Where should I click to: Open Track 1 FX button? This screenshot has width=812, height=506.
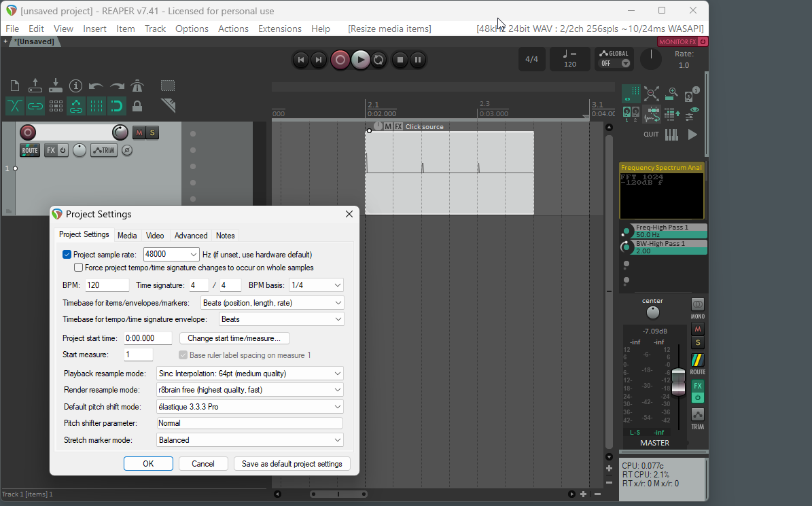(x=50, y=150)
